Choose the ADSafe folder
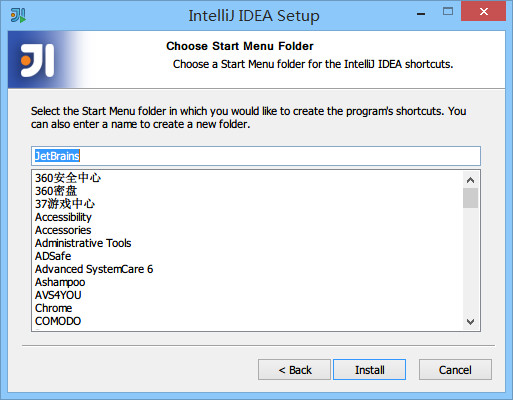The width and height of the screenshot is (513, 400). point(53,256)
